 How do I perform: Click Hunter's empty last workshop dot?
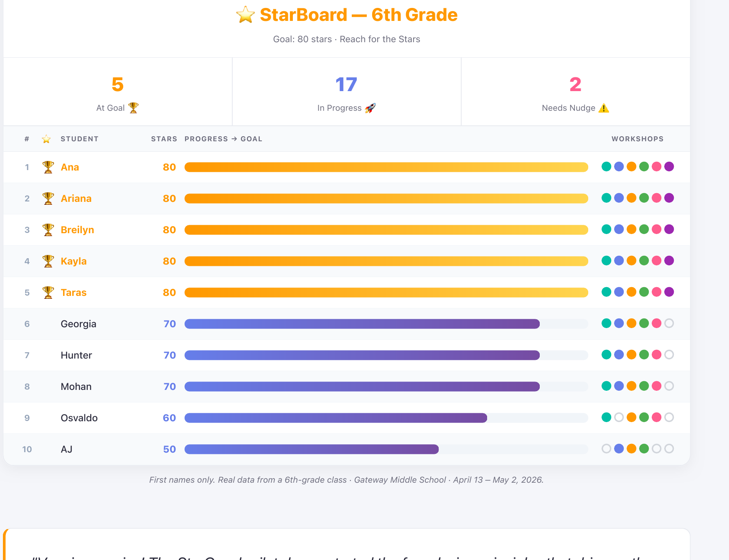pos(669,354)
